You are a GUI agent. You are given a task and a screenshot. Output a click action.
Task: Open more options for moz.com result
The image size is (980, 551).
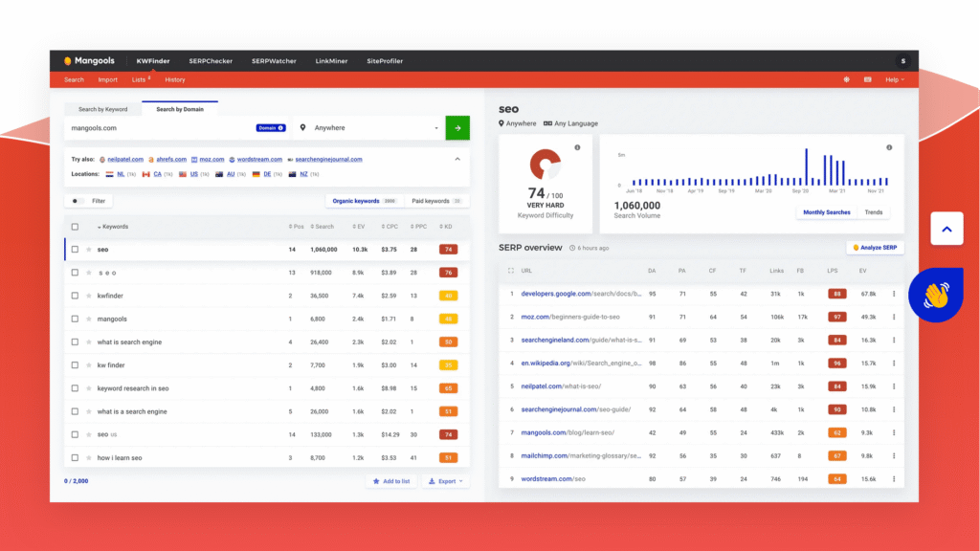(x=894, y=317)
